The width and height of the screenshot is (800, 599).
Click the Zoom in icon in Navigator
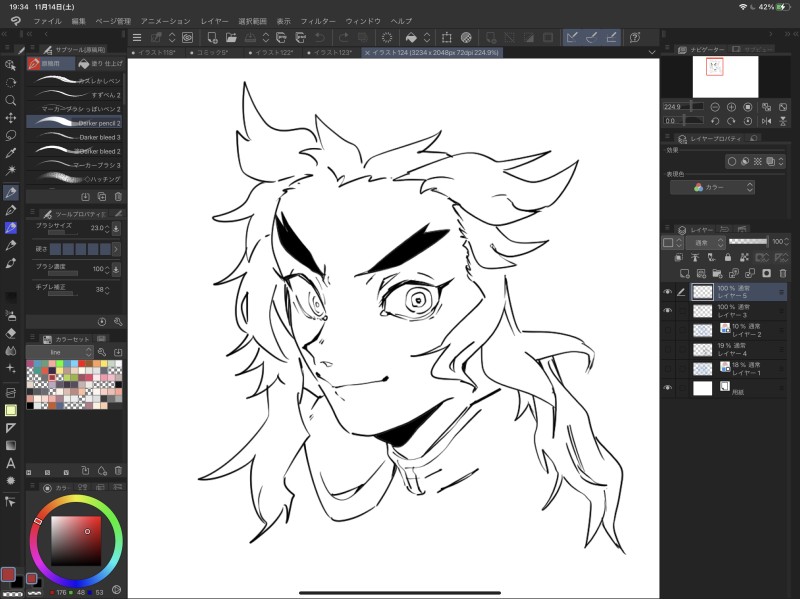[731, 107]
